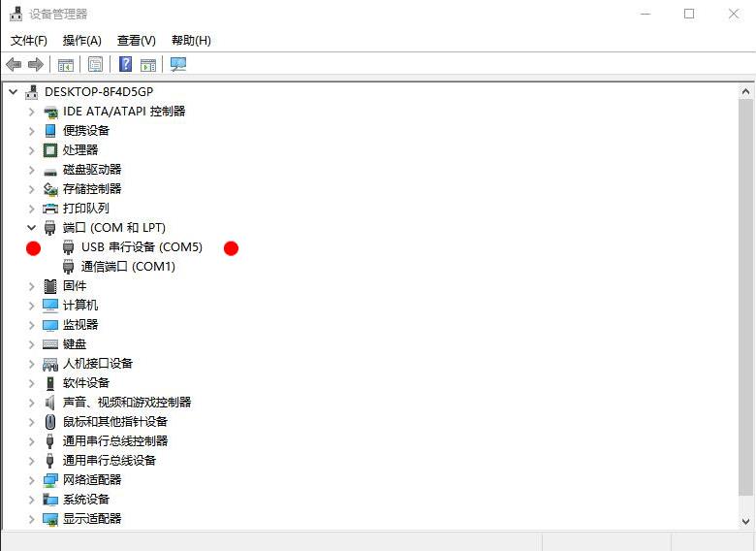Select the DESKTOP-8F4D5GP computer icon

pos(32,92)
